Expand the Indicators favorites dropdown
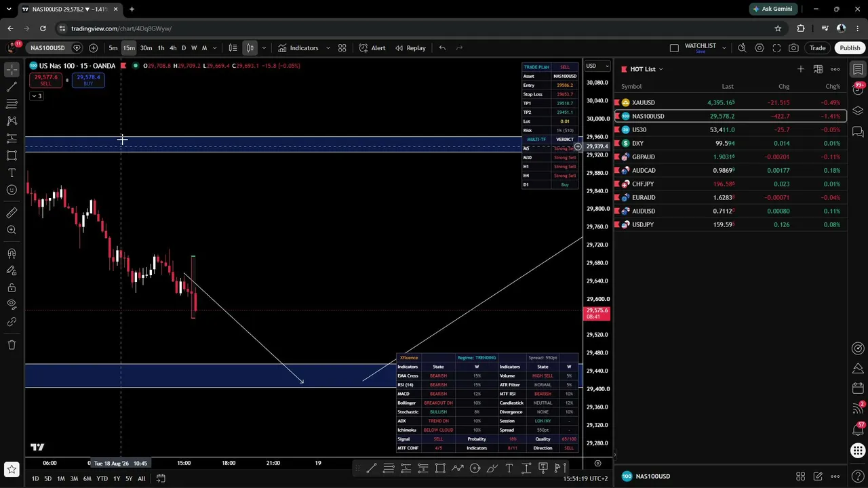Viewport: 868px width, 488px height. pyautogui.click(x=328, y=48)
